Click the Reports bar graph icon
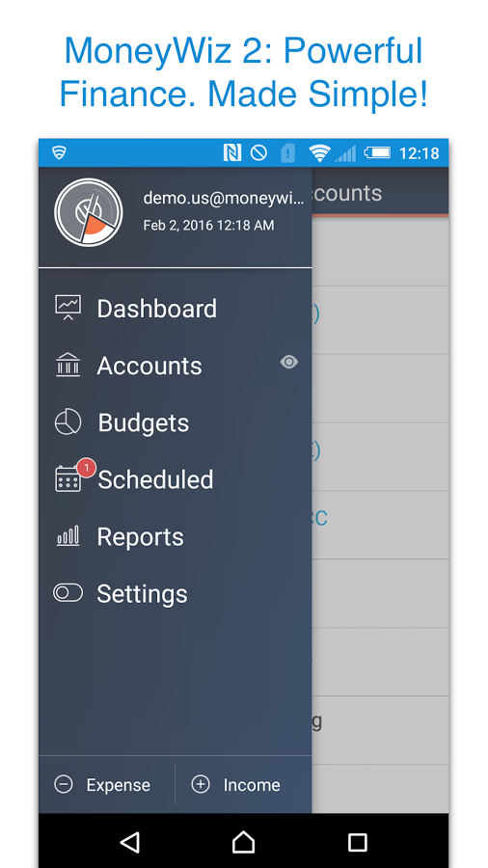Viewport: 488px width, 868px height. (68, 536)
